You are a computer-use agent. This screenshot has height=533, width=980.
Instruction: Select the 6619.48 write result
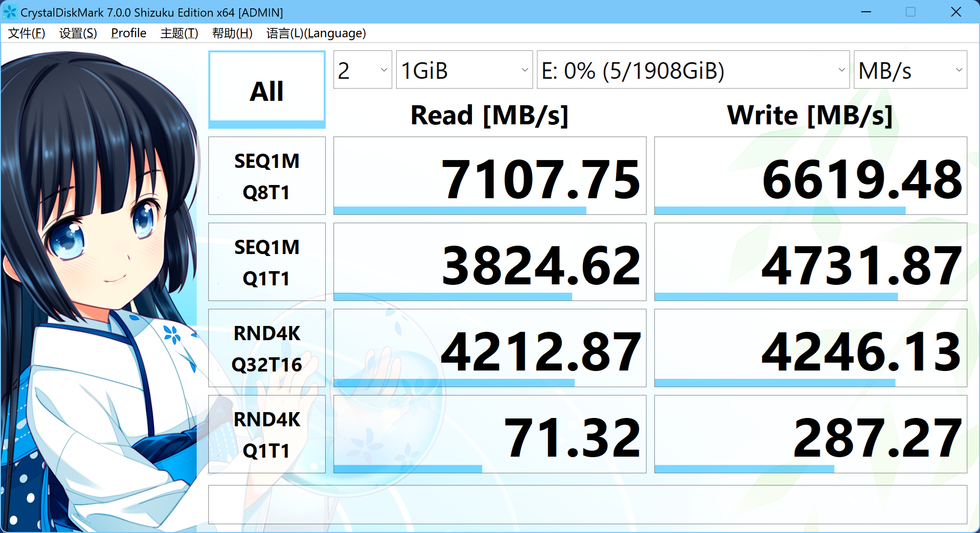[x=811, y=176]
